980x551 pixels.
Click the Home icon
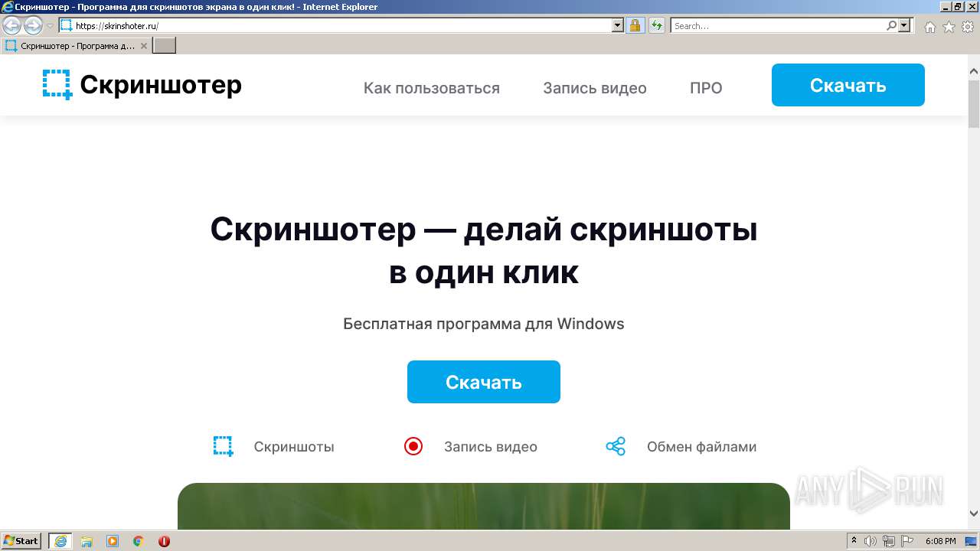(x=929, y=26)
